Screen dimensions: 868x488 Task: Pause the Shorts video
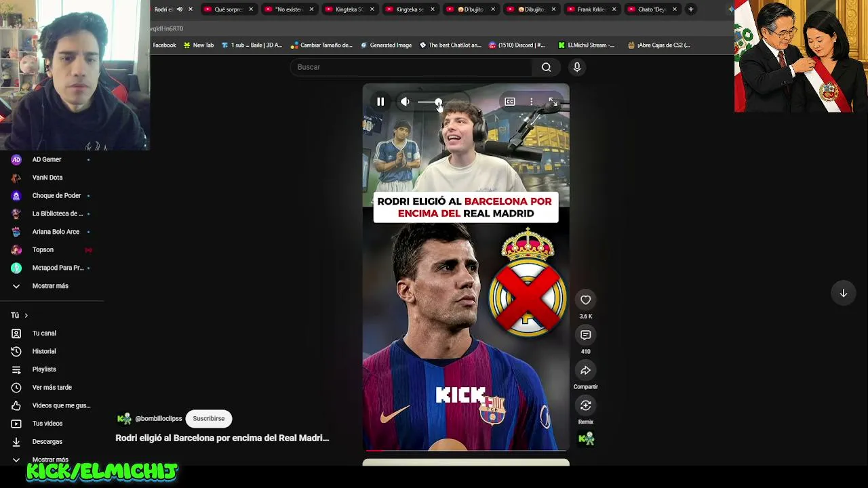pos(380,102)
